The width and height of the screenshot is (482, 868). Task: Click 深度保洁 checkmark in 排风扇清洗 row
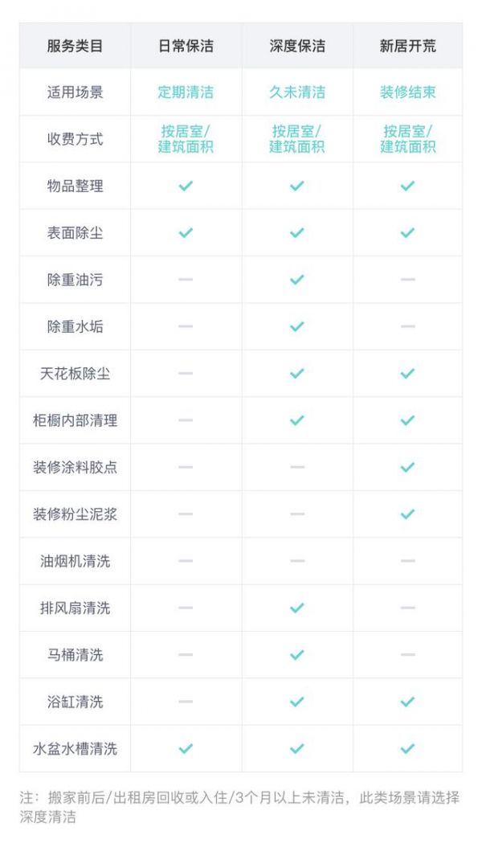point(296,608)
